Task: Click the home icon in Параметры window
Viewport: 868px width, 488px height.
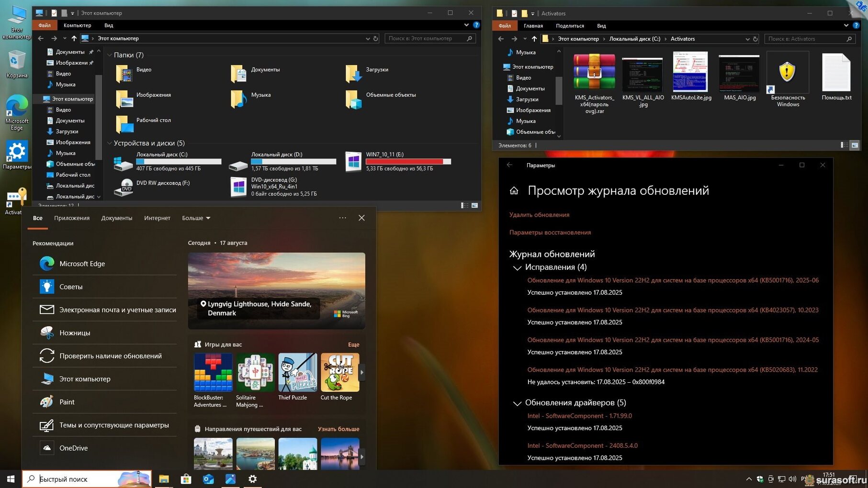Action: tap(514, 191)
